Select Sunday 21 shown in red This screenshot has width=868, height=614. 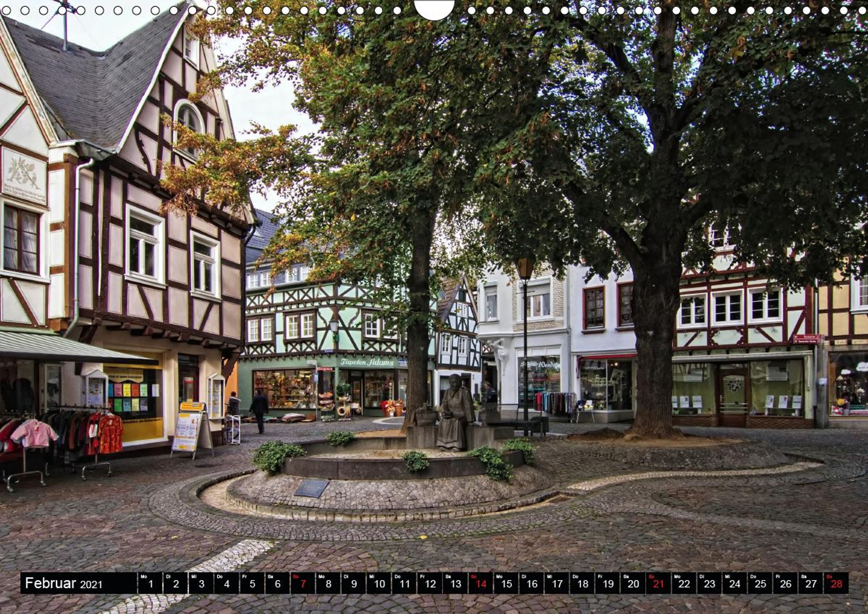tap(658, 583)
